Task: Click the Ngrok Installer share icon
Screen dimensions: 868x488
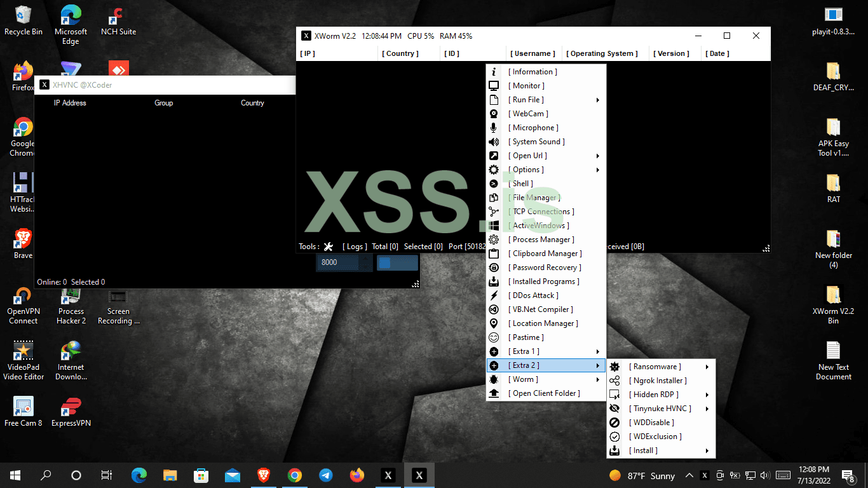Action: 614,380
